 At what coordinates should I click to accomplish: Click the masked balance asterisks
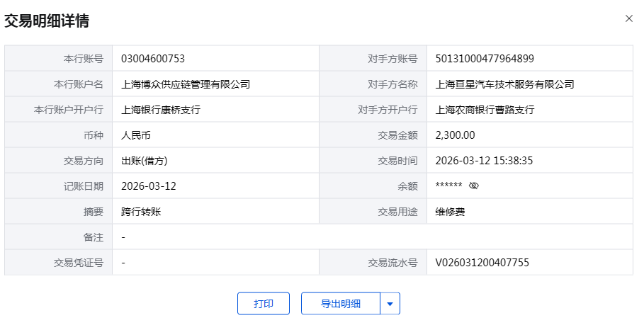pyautogui.click(x=449, y=186)
